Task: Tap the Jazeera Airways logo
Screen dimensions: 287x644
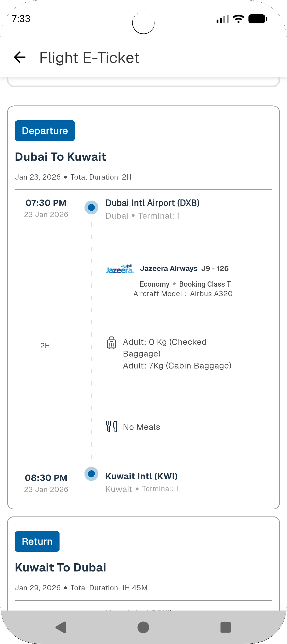Action: tap(120, 269)
